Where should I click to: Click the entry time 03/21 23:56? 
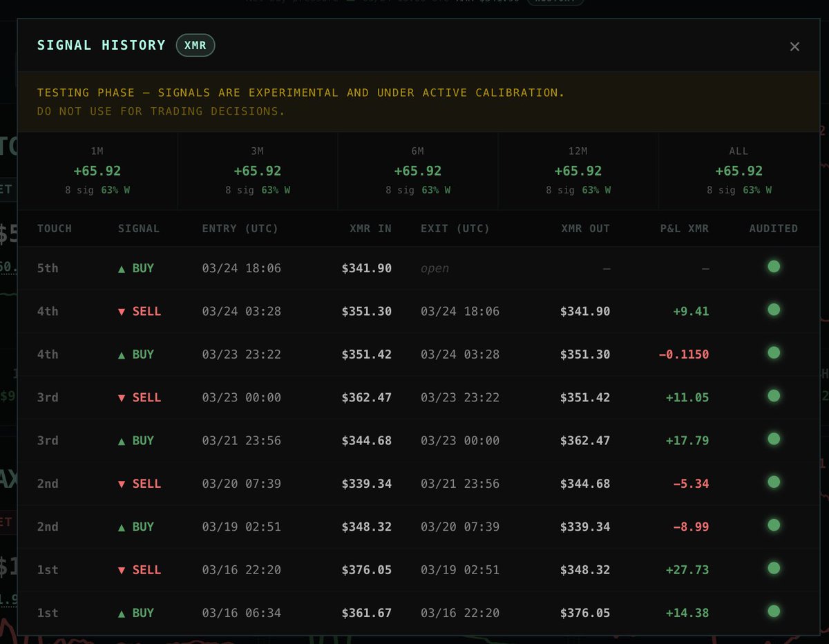242,440
